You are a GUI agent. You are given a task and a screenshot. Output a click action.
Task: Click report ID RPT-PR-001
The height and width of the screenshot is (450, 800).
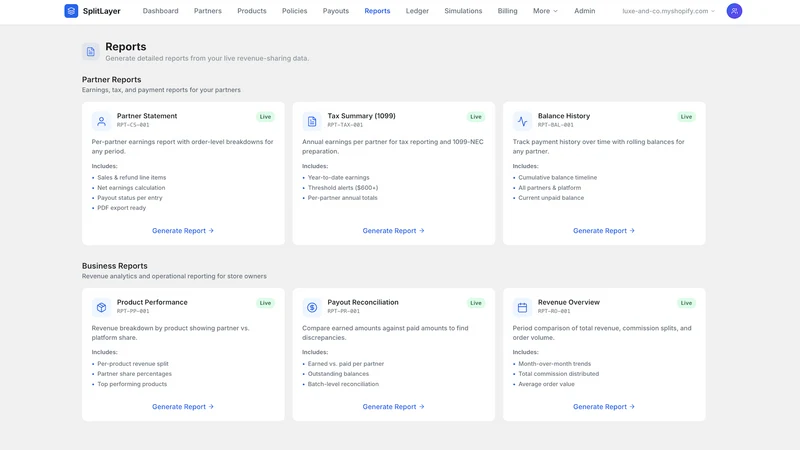tap(343, 311)
